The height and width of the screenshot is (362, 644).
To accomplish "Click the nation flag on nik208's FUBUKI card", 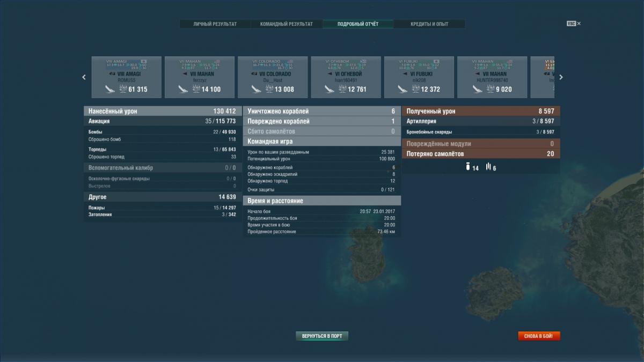I will [436, 61].
